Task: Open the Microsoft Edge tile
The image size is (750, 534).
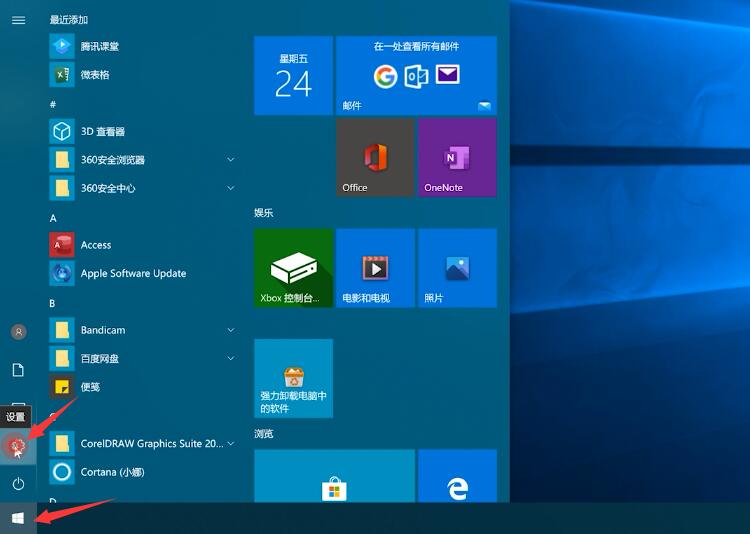Action: 457,476
